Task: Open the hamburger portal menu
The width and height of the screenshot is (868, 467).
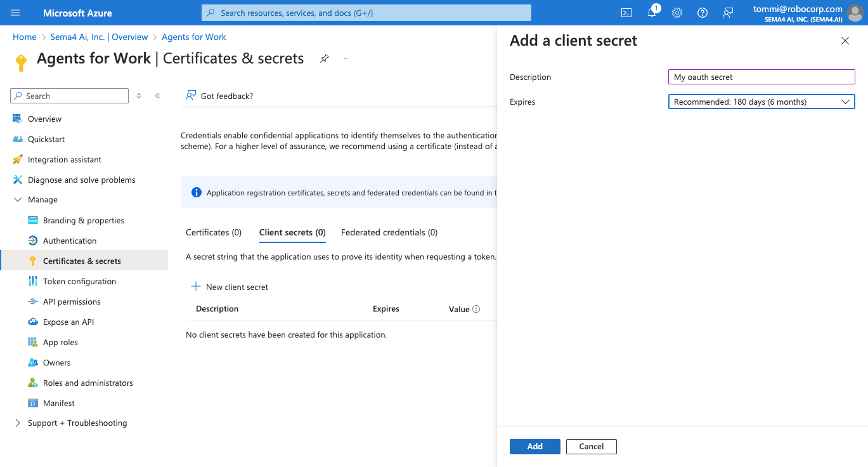Action: click(x=16, y=13)
